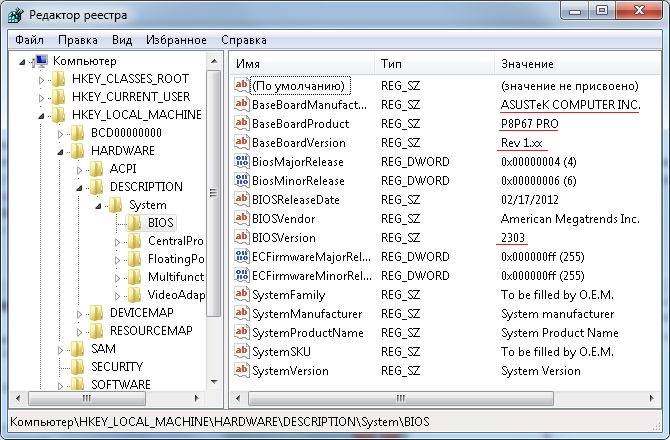Click the BiosMajorRelease DWORD icon

pyautogui.click(x=241, y=162)
